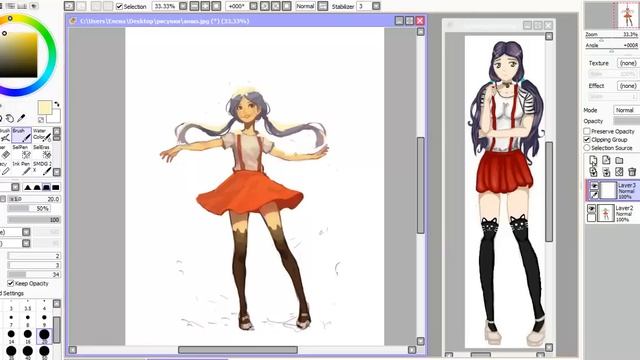Hide Layer3 with its eye icon
640x360 pixels.
click(x=594, y=186)
